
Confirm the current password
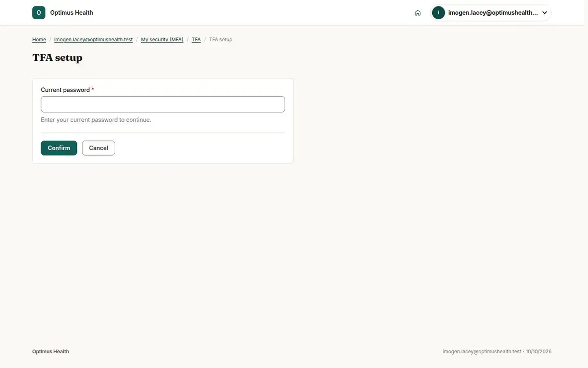pyautogui.click(x=59, y=148)
